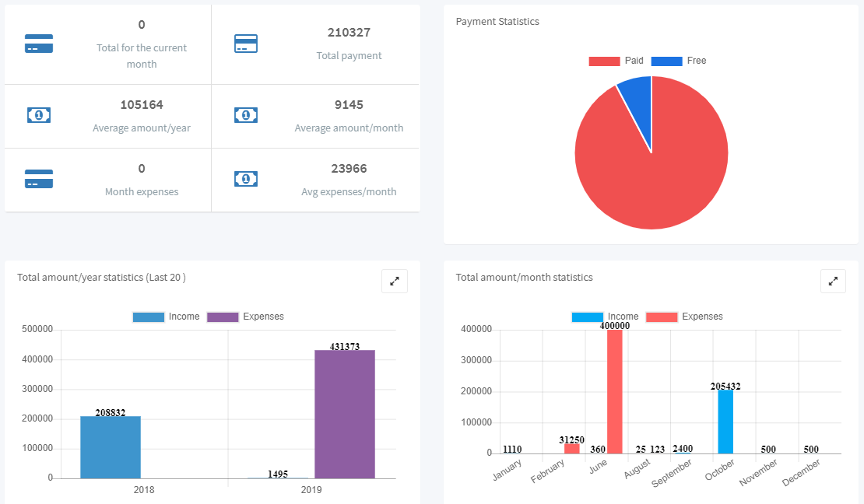Click the 2018 income bar labeled 208832
The height and width of the screenshot is (504, 864).
click(x=111, y=447)
